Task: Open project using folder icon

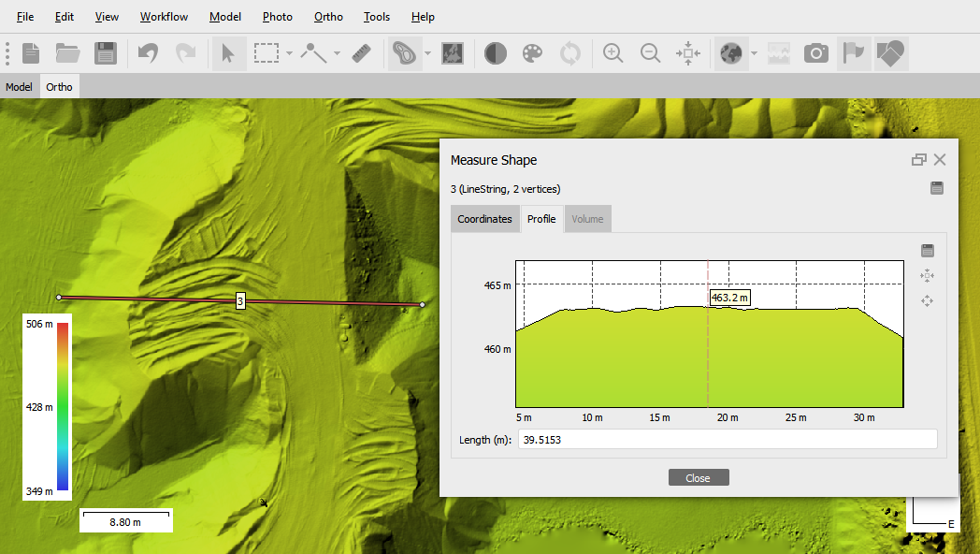Action: point(67,53)
